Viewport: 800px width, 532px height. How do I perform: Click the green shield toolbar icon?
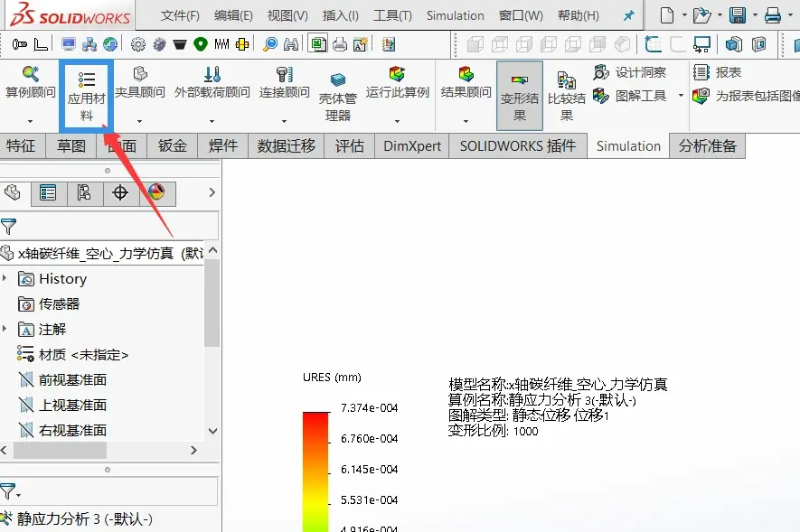pos(201,44)
